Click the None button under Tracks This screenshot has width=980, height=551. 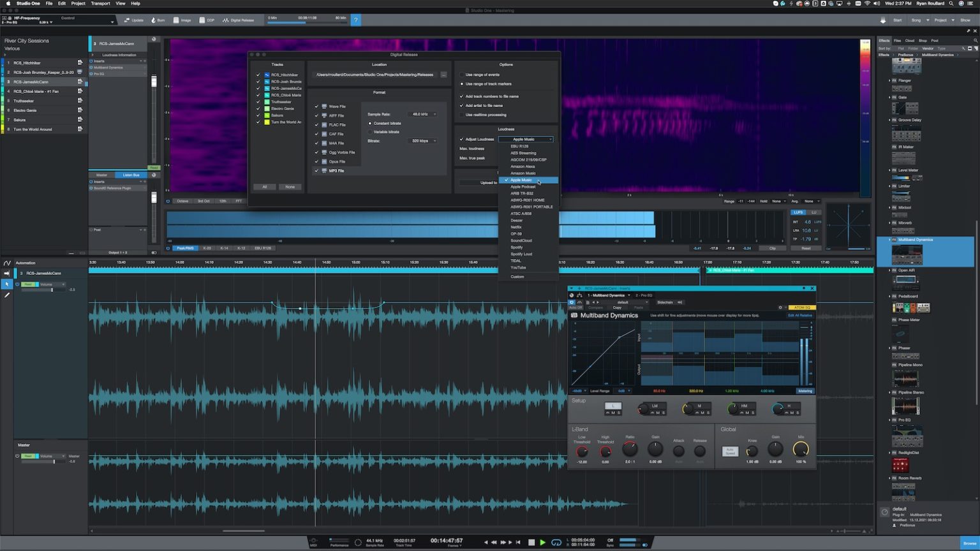[x=290, y=187]
